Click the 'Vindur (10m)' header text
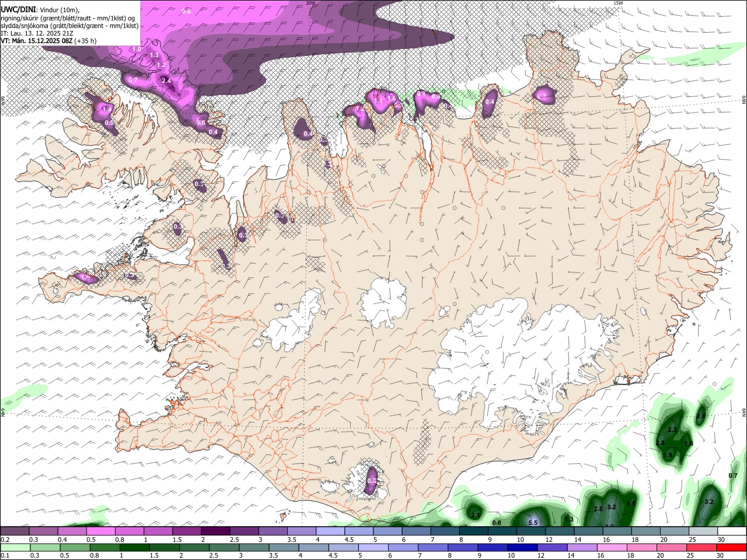747x560 pixels. point(60,10)
